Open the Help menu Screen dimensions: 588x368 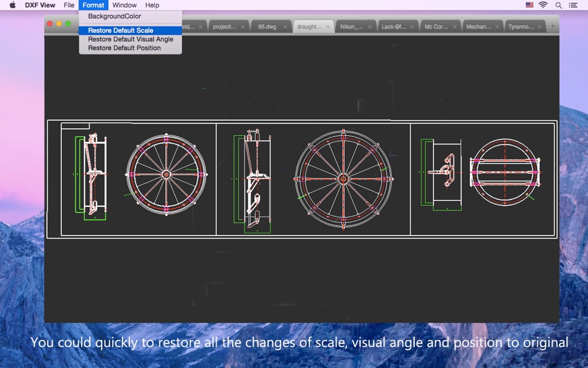pyautogui.click(x=152, y=5)
